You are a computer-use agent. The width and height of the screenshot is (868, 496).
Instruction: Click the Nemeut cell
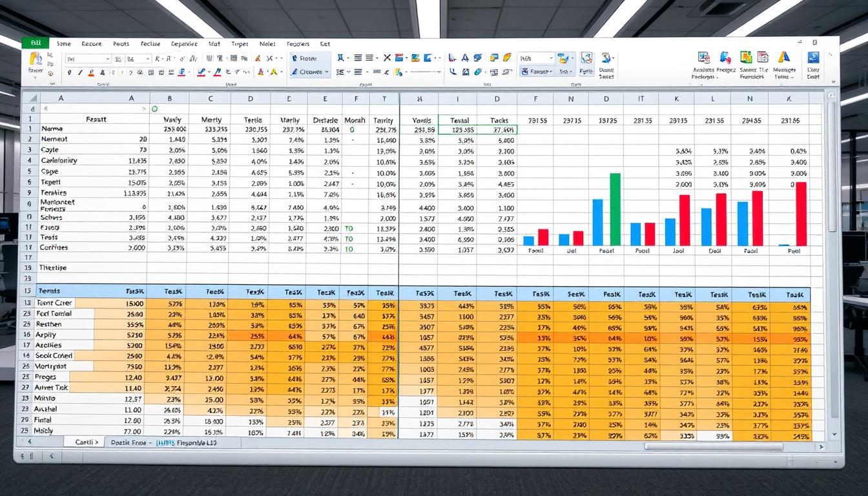[x=54, y=139]
